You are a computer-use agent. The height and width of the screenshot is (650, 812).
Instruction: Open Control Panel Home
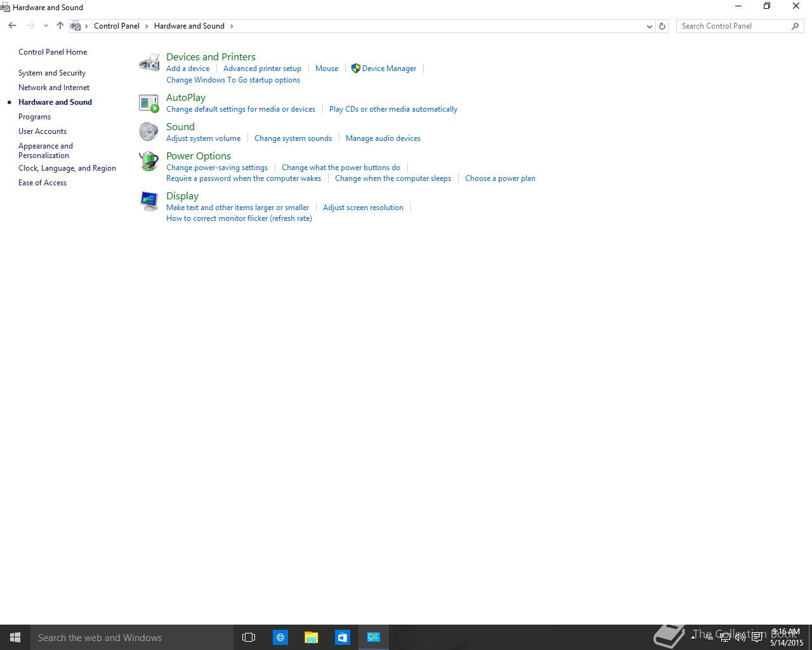pos(53,52)
